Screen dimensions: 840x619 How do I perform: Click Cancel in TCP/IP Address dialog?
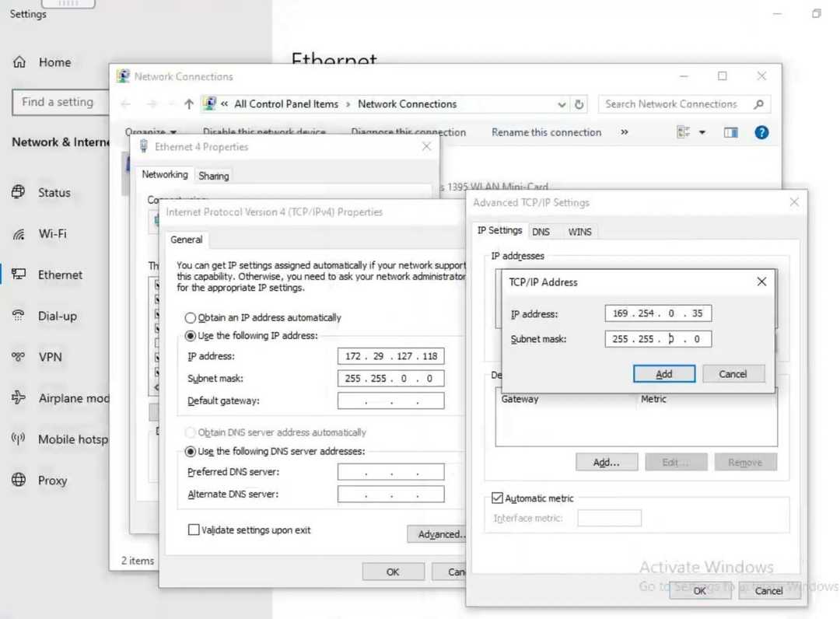coord(733,374)
